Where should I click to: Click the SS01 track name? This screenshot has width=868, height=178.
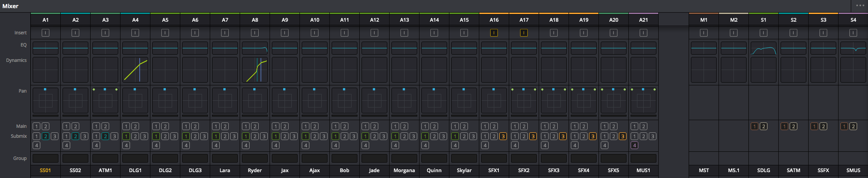tap(45, 170)
